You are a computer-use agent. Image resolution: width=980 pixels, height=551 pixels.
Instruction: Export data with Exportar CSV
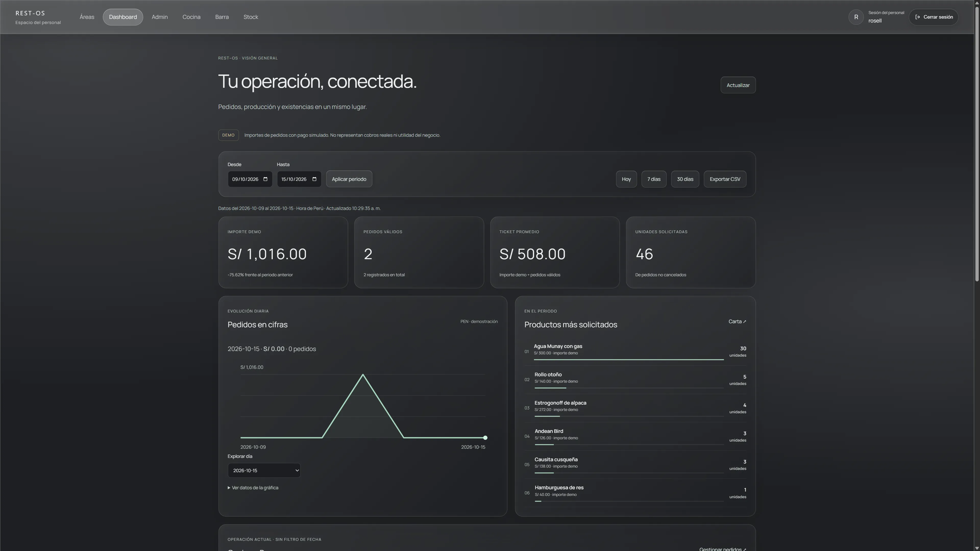coord(725,179)
